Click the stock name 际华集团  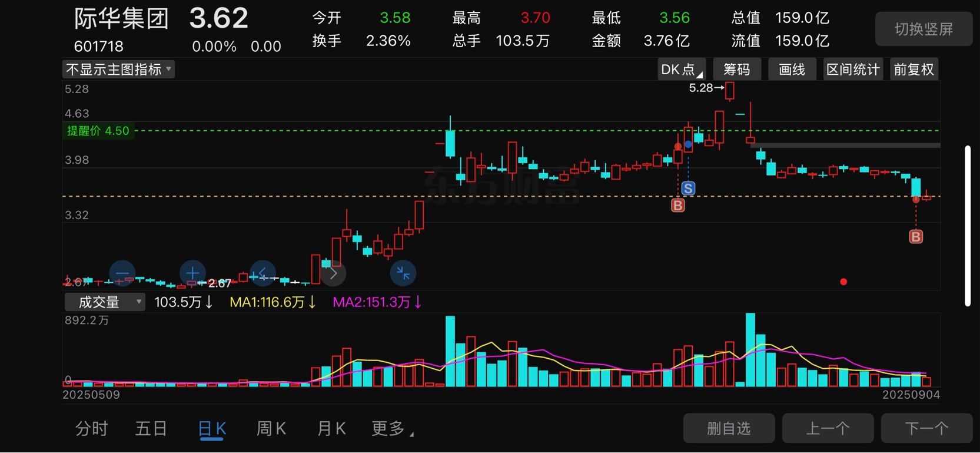pyautogui.click(x=122, y=18)
